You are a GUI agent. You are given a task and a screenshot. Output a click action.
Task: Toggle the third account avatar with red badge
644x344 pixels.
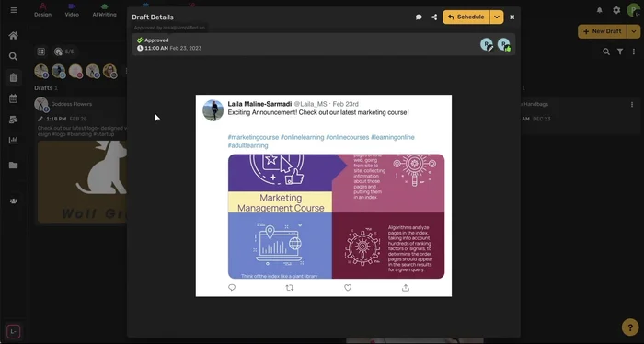coord(76,71)
